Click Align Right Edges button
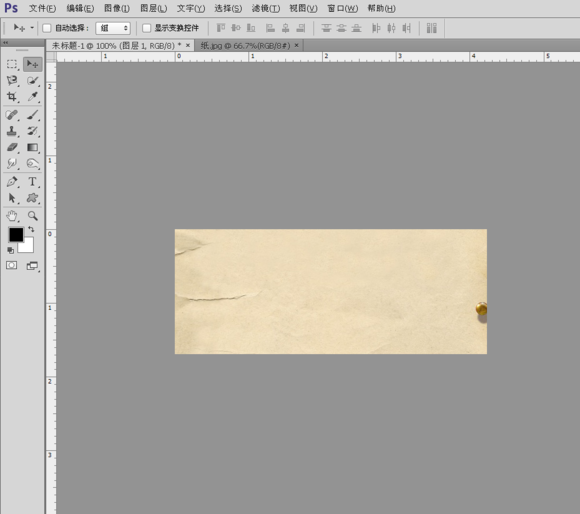The image size is (580, 514). click(301, 28)
